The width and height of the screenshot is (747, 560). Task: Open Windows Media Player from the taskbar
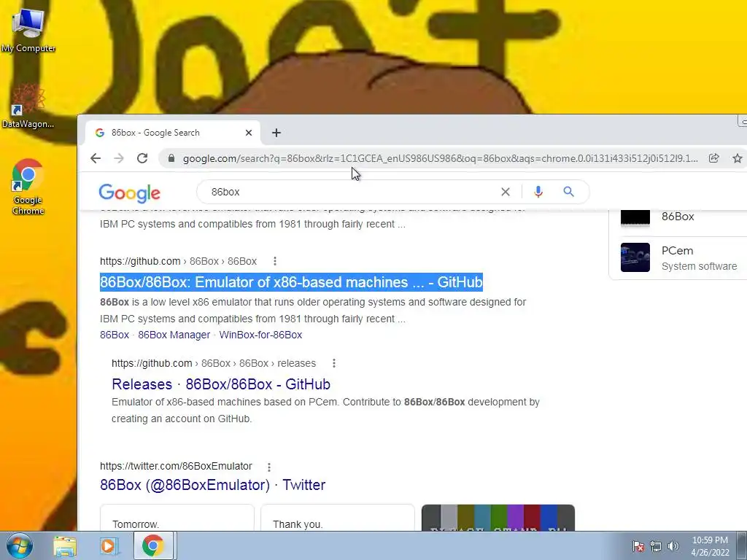(x=109, y=546)
